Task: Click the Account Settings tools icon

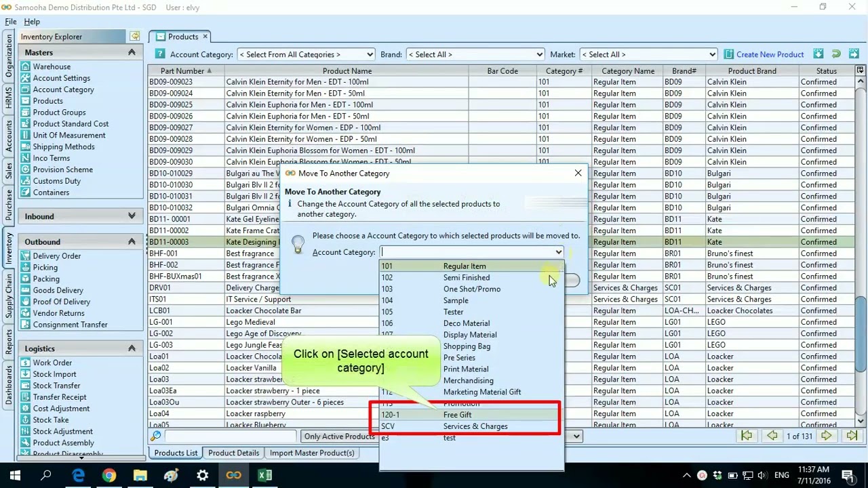Action: click(25, 78)
